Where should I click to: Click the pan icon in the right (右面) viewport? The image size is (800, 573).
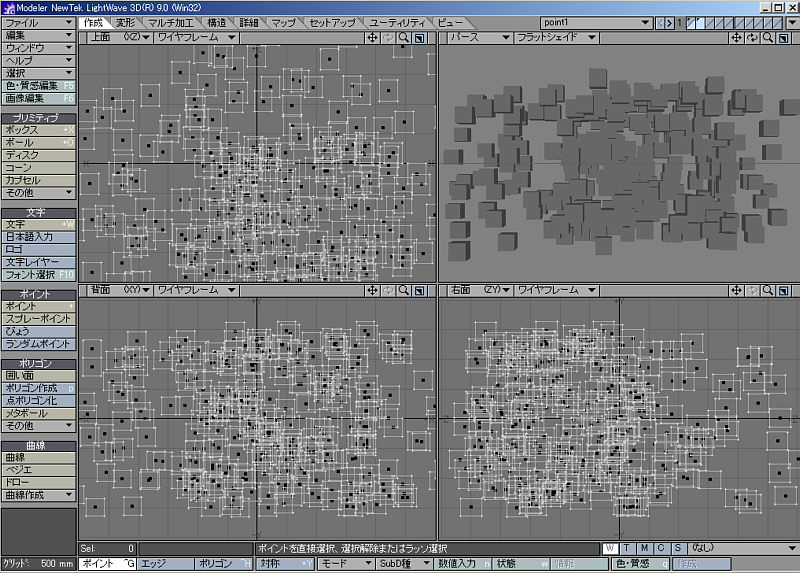click(736, 291)
